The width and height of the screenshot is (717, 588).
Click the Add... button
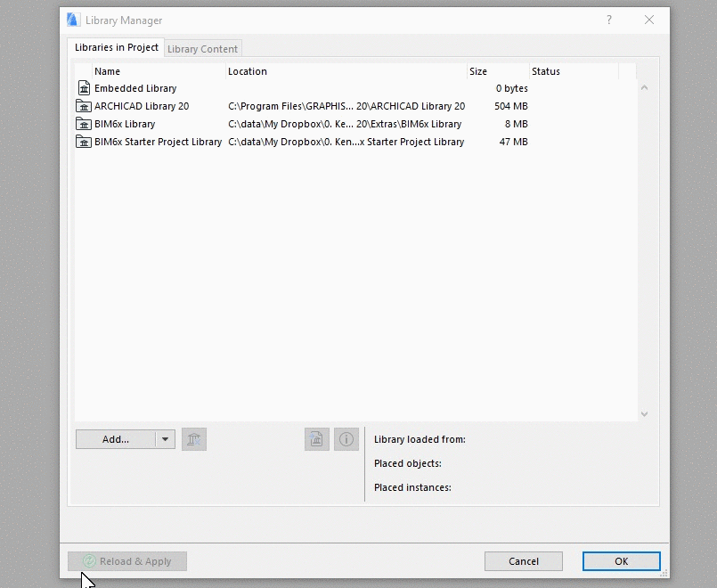coord(116,439)
